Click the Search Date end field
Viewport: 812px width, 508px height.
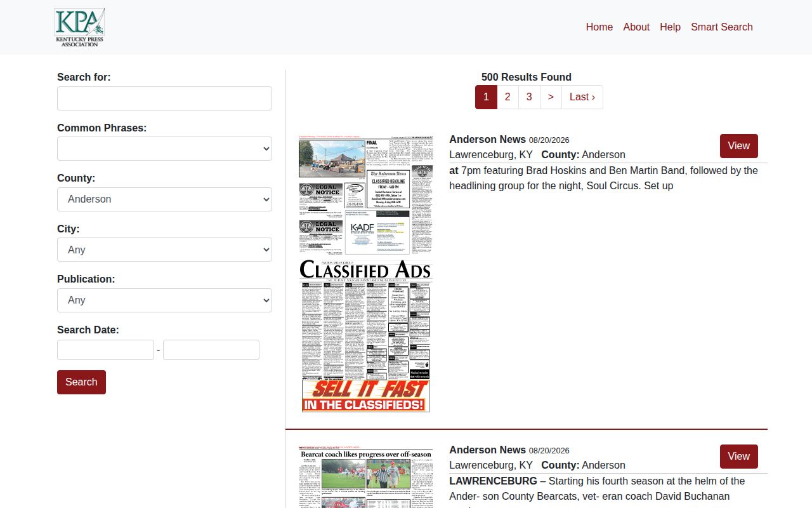click(x=211, y=350)
